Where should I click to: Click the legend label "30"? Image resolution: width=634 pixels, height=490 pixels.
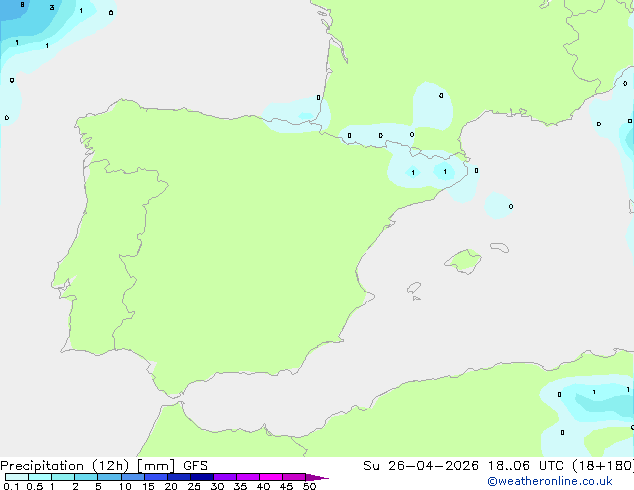(x=217, y=486)
